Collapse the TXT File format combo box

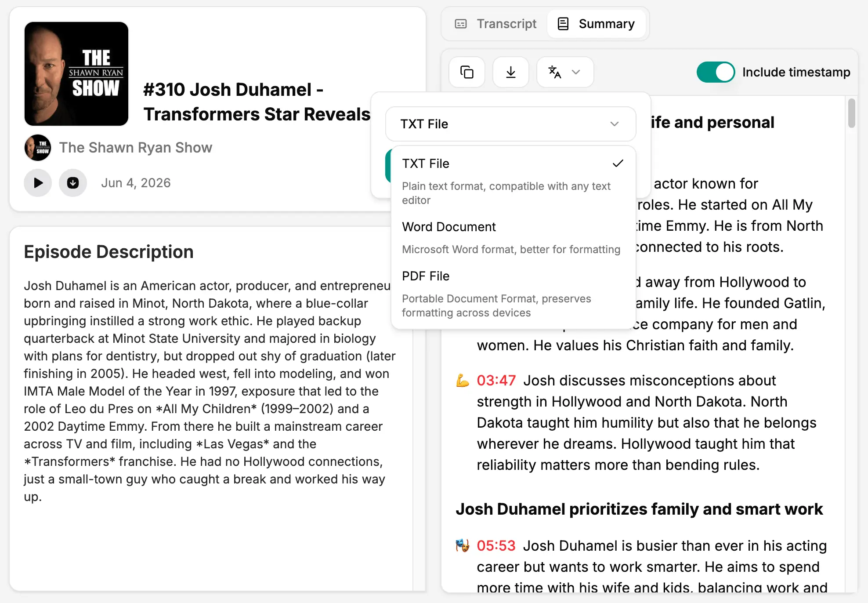pyautogui.click(x=510, y=124)
